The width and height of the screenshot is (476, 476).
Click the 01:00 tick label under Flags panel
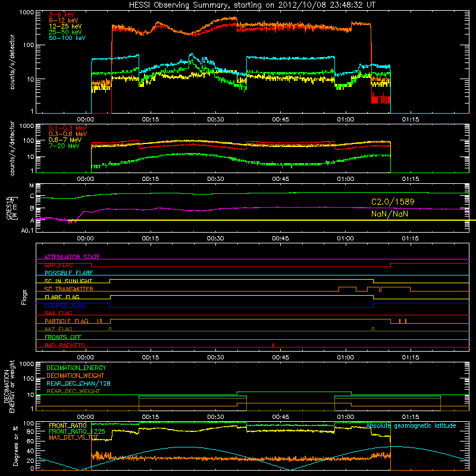(346, 358)
